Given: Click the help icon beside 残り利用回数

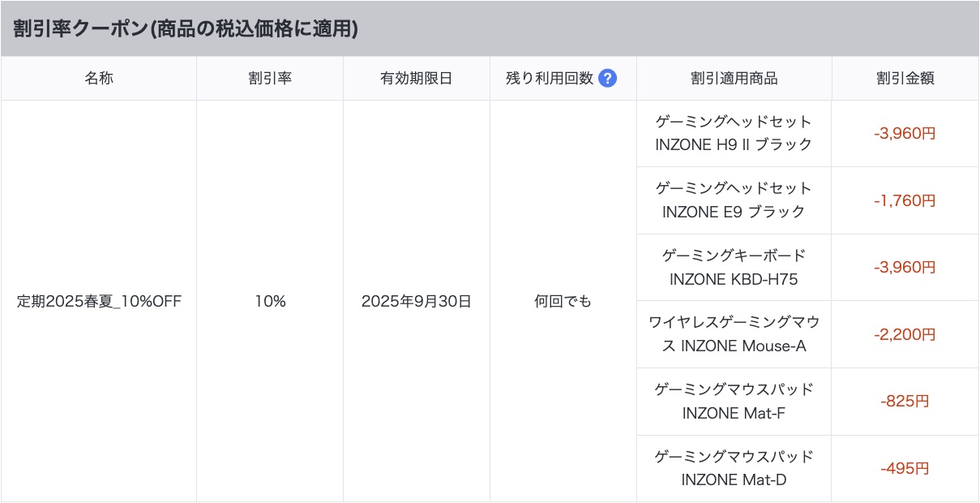Looking at the screenshot, I should [x=608, y=79].
